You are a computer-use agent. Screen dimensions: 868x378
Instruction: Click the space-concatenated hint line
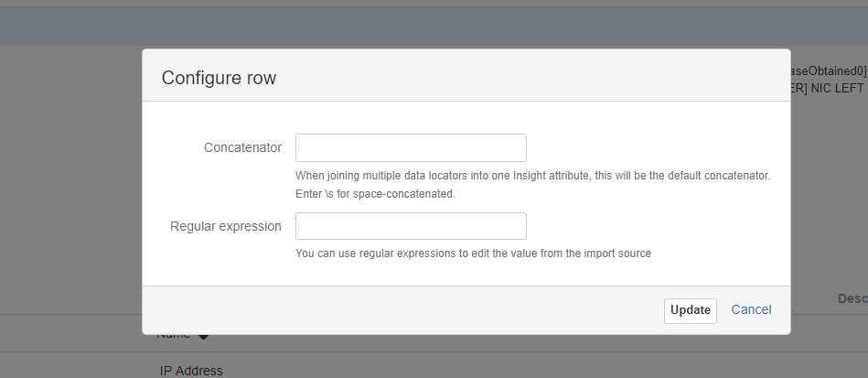pyautogui.click(x=375, y=194)
